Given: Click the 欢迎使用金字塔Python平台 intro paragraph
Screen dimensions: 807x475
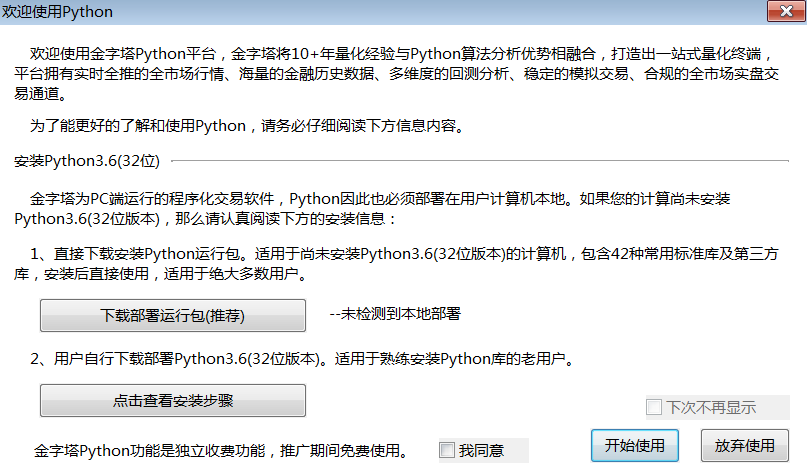Looking at the screenshot, I should point(130,52).
